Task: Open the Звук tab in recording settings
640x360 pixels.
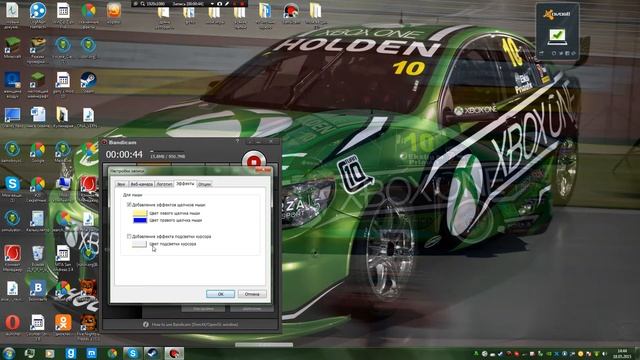Action: pos(121,184)
